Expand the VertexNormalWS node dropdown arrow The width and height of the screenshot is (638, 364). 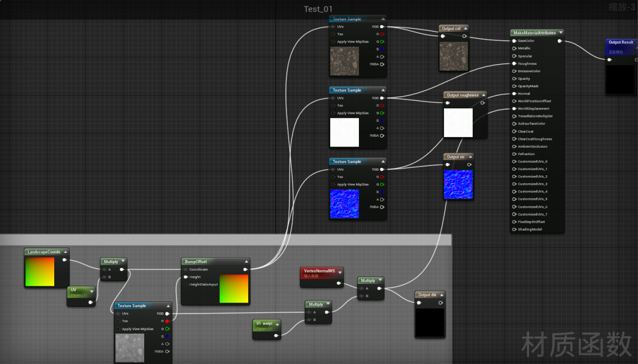click(340, 273)
